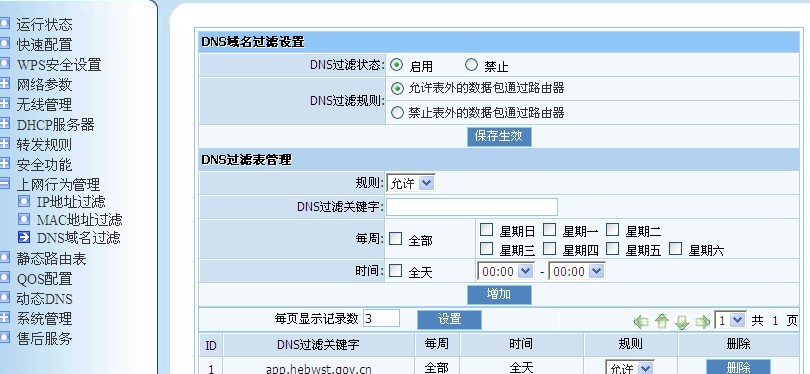Open the end time 00:00 dropdown
The width and height of the screenshot is (810, 374).
coord(577,271)
